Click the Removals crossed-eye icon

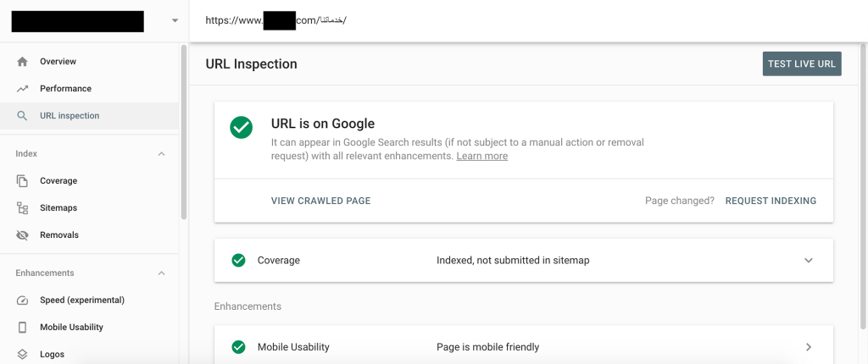pyautogui.click(x=22, y=235)
